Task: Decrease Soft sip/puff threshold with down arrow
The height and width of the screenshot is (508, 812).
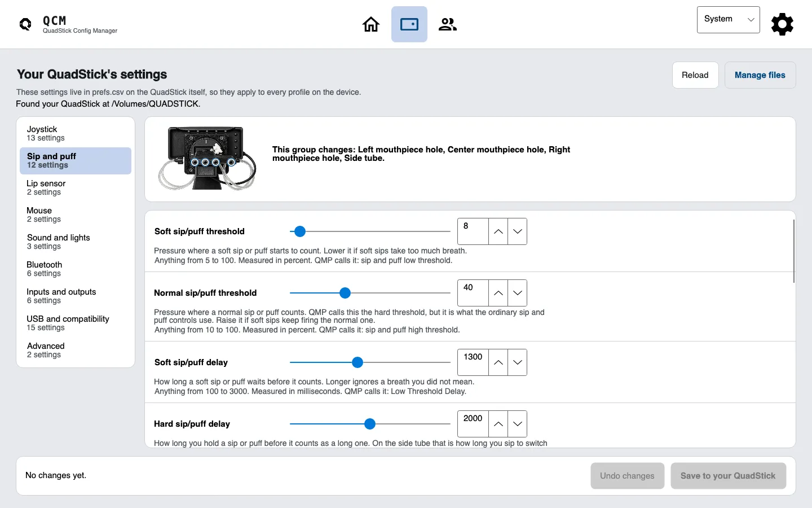Action: [518, 231]
